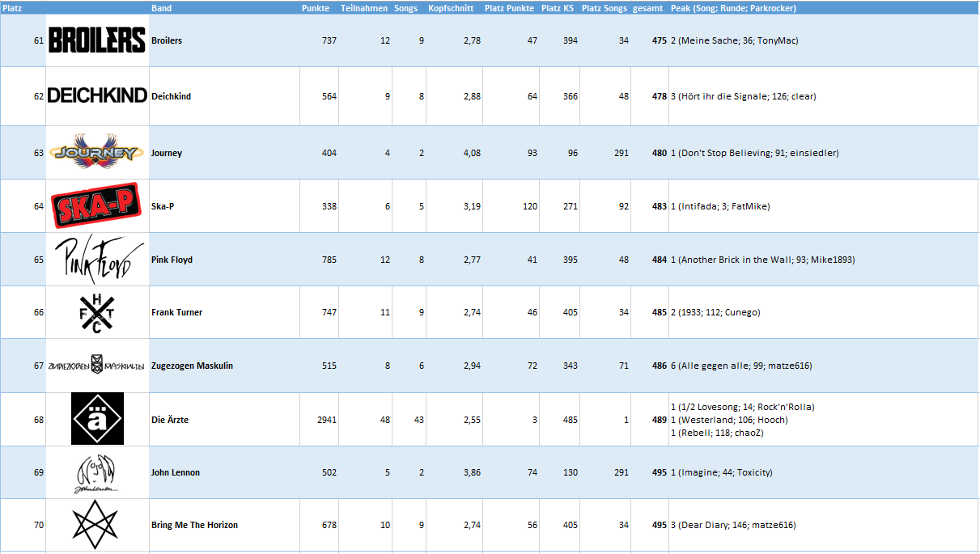Select peak entry Westerland; 106; Hooch
This screenshot has width=980, height=554.
pos(730,420)
